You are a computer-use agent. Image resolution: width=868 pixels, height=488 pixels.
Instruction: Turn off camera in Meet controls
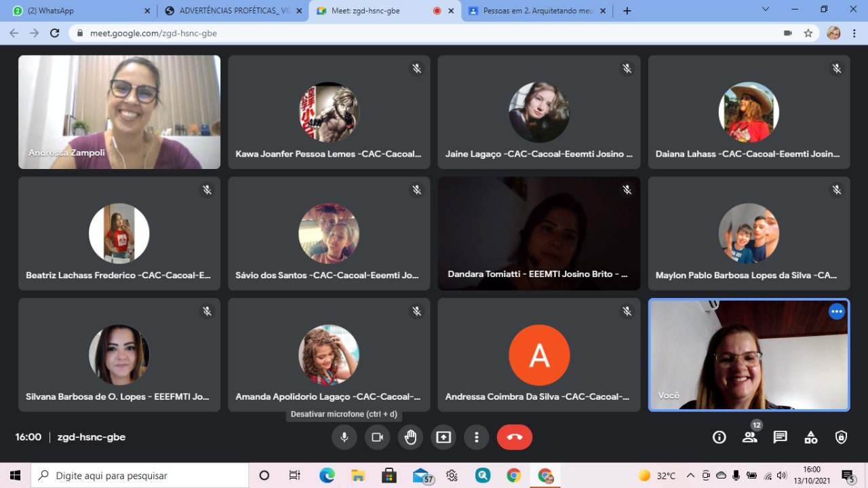377,437
